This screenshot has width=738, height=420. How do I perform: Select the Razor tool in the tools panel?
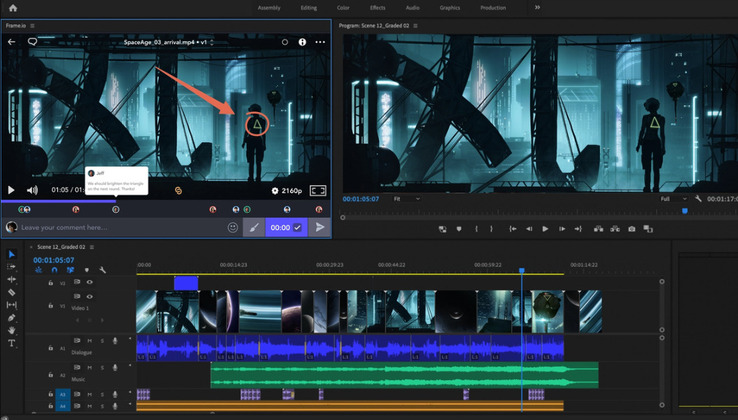pyautogui.click(x=12, y=292)
